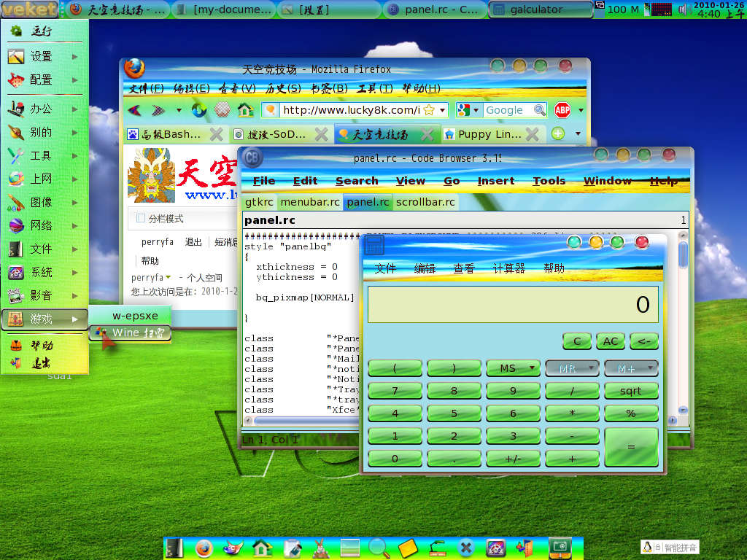Click the percent % calculator button
The height and width of the screenshot is (560, 747).
coord(631,413)
